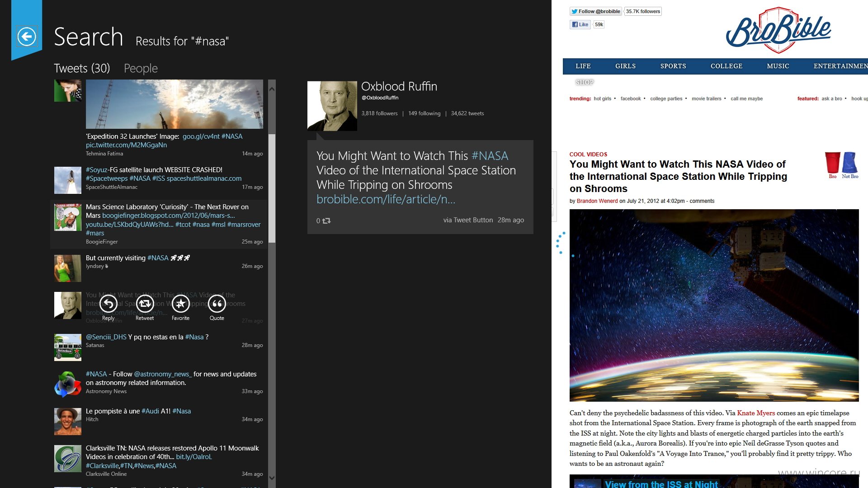
Task: Select 'But currently visiting #NASA' tweet
Action: click(x=159, y=268)
